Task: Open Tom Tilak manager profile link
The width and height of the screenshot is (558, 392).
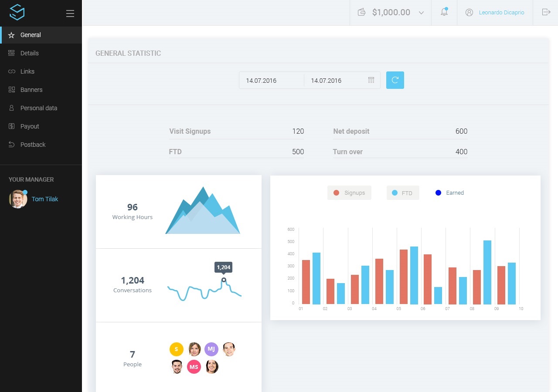Action: (45, 199)
